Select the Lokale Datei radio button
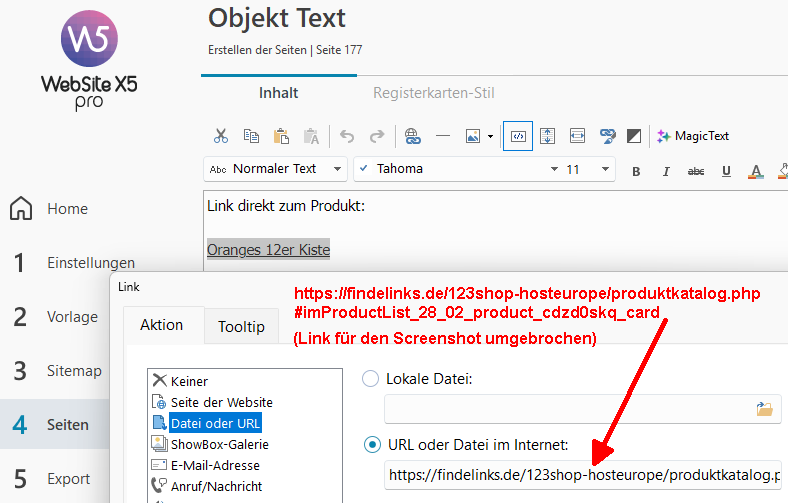 [x=370, y=379]
